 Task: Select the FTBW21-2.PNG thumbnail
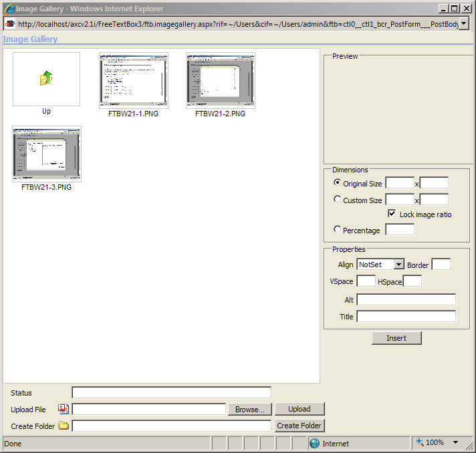point(220,80)
